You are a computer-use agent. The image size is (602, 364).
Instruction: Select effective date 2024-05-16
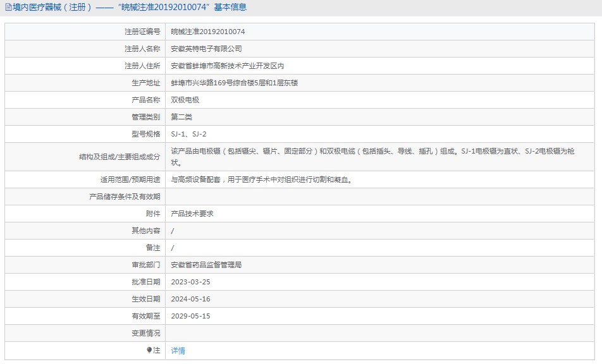[190, 299]
